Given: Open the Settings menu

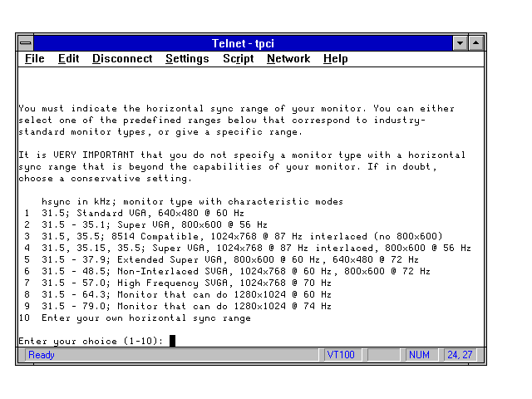Looking at the screenshot, I should point(187,59).
